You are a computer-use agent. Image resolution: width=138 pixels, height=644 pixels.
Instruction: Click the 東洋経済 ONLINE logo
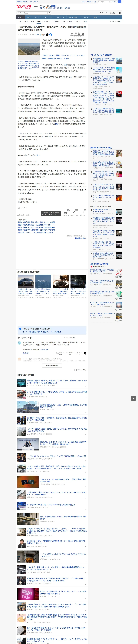coord(77,35)
